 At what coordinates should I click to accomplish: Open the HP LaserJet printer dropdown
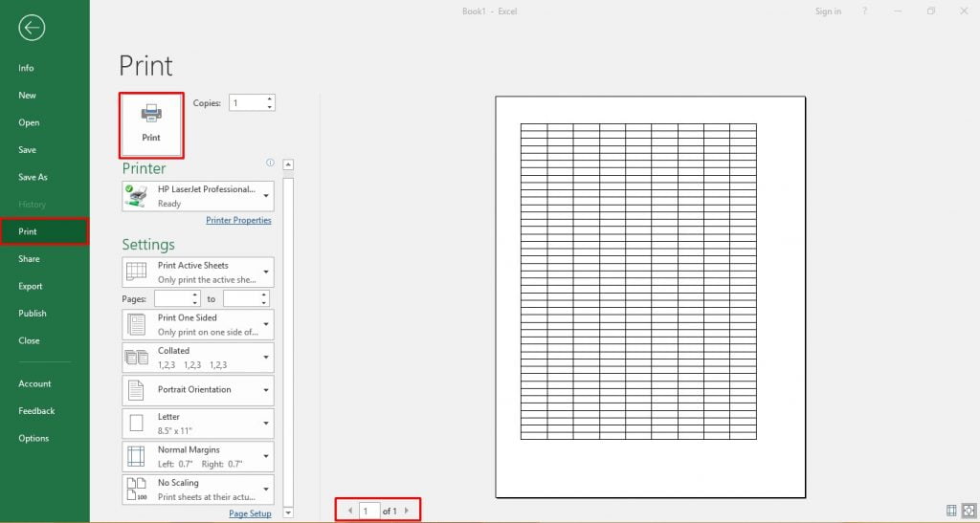(x=197, y=196)
